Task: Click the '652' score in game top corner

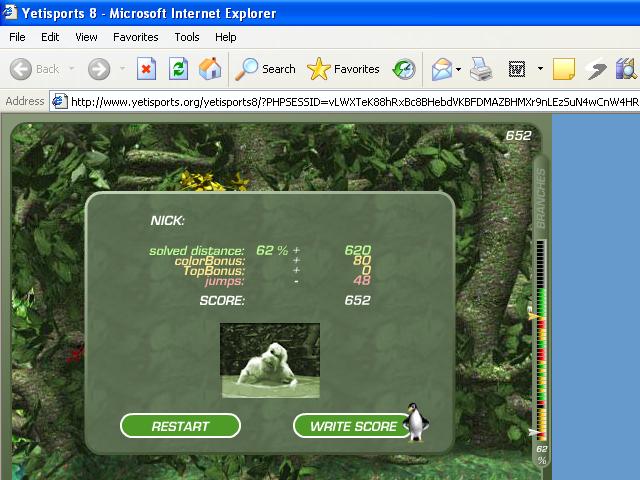Action: point(518,136)
